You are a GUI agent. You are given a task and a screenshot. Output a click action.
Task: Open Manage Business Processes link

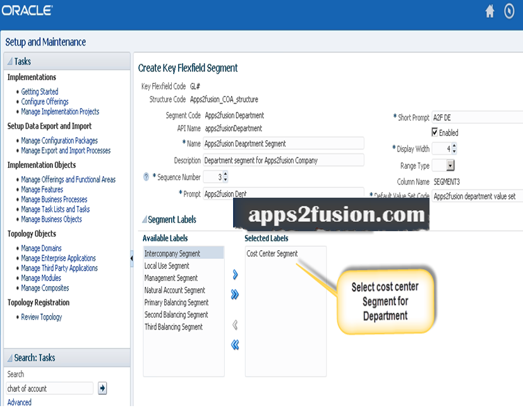[54, 200]
